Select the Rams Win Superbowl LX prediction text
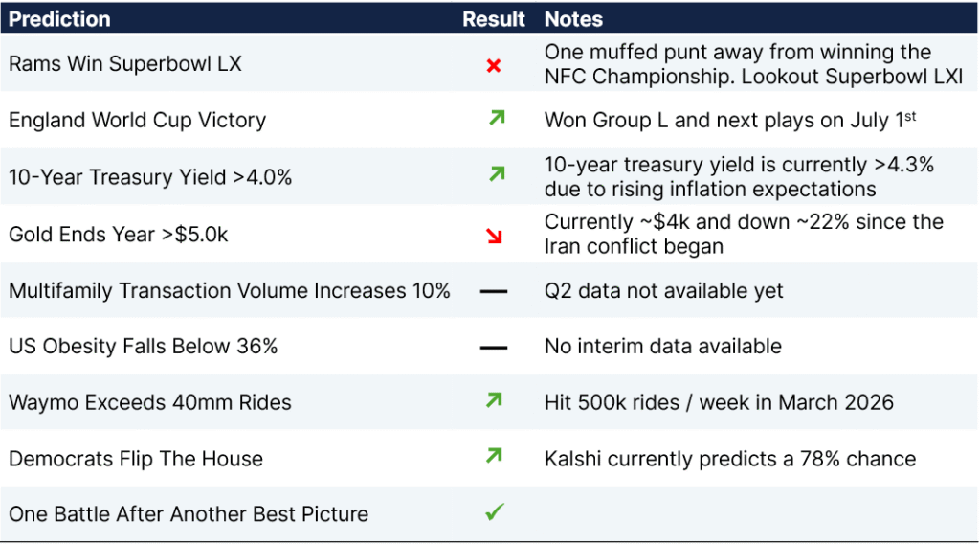This screenshot has height=544, width=980. (125, 64)
